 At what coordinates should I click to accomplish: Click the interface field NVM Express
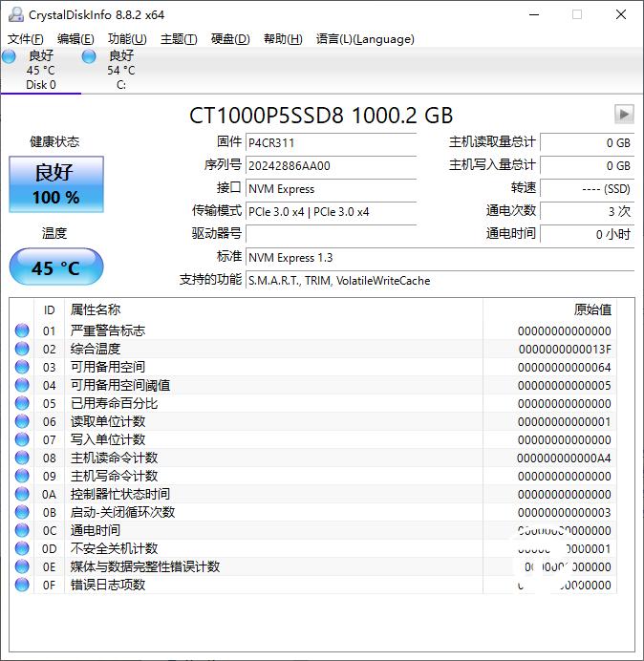coord(331,189)
